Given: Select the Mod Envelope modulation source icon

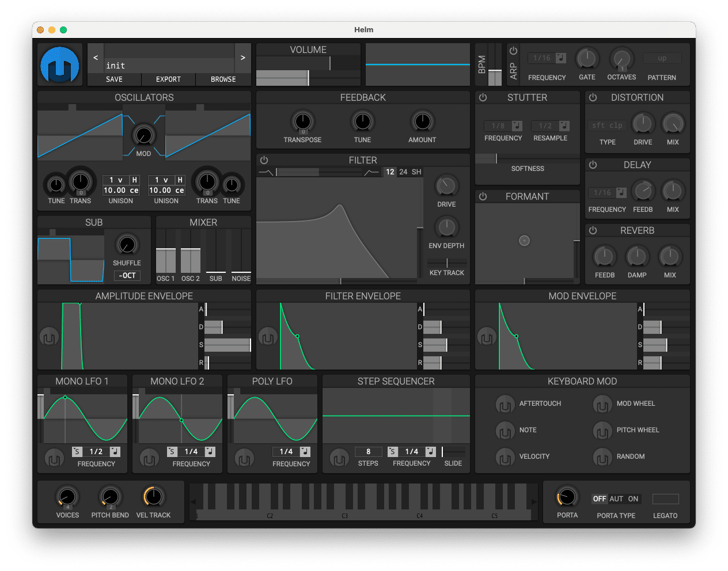Looking at the screenshot, I should coord(487,337).
